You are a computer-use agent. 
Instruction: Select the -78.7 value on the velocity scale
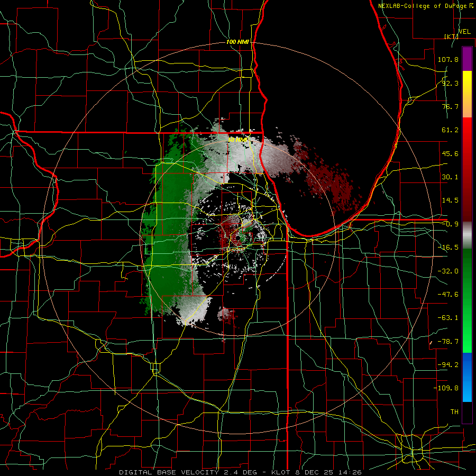[448, 342]
